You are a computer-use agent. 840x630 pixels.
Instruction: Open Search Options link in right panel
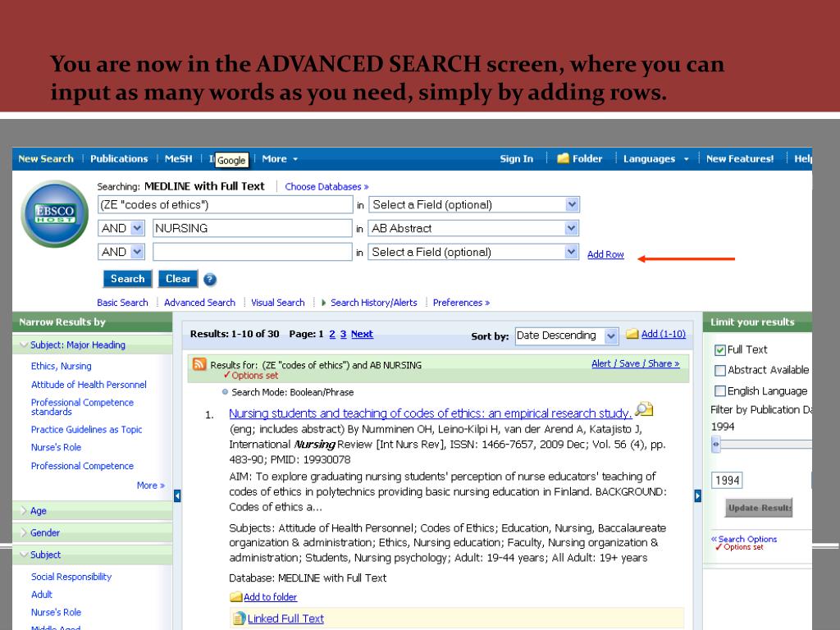click(x=745, y=539)
